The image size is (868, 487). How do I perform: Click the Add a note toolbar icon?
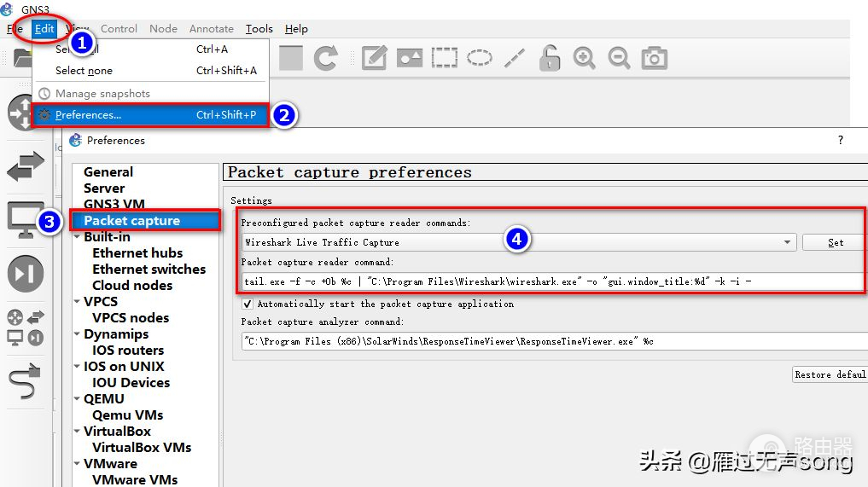pyautogui.click(x=374, y=58)
